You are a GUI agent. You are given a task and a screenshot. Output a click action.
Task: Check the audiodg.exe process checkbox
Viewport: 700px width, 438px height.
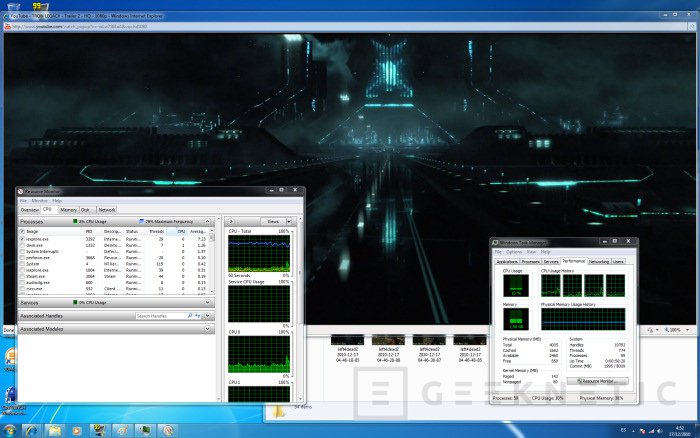[22, 283]
